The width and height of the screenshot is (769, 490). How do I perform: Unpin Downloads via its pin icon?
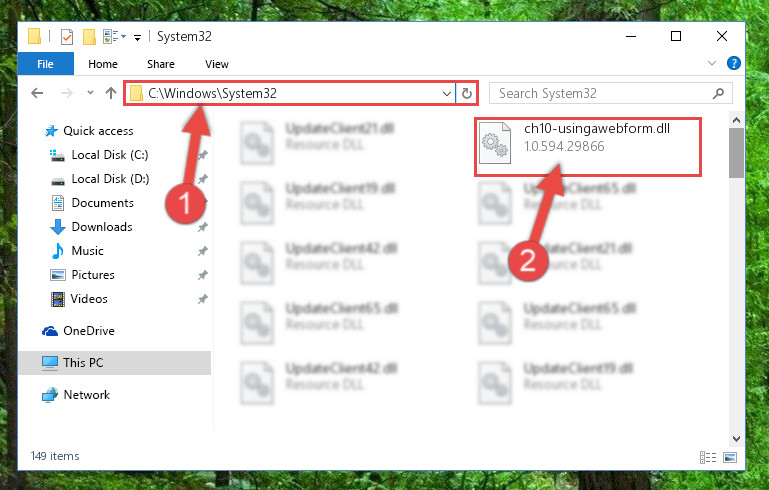coord(202,227)
